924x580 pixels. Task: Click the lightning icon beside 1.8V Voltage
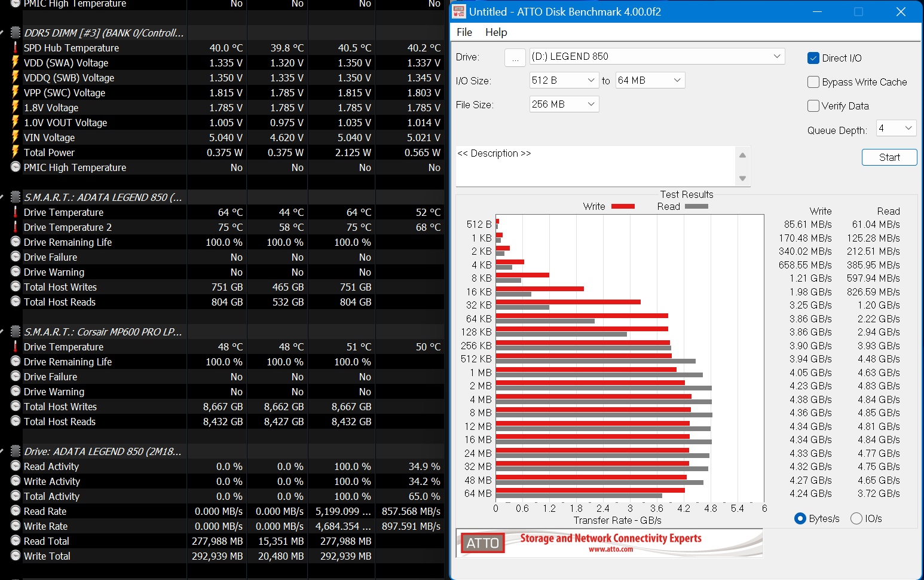coord(16,107)
